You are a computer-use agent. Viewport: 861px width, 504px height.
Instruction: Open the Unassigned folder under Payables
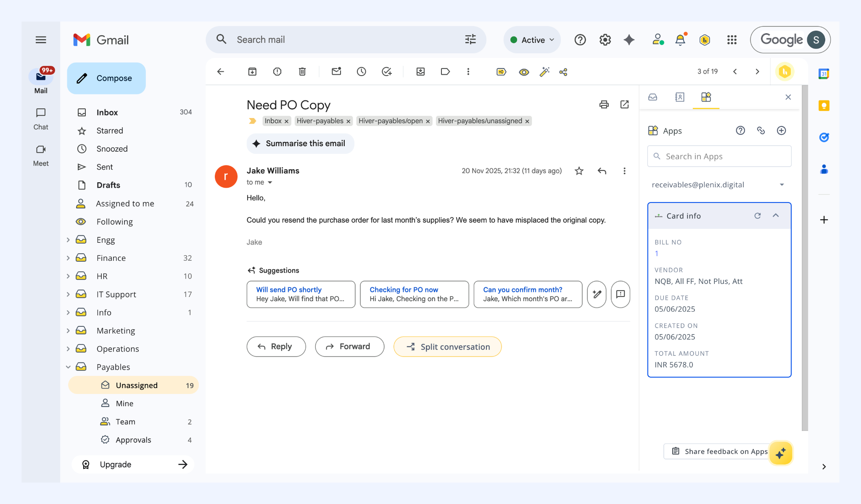coord(133,385)
